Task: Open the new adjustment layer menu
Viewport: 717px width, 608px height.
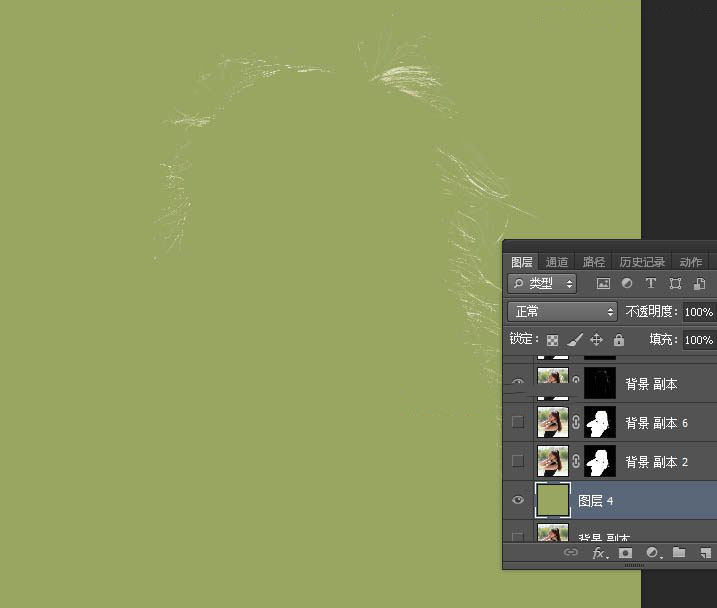Action: pos(652,552)
